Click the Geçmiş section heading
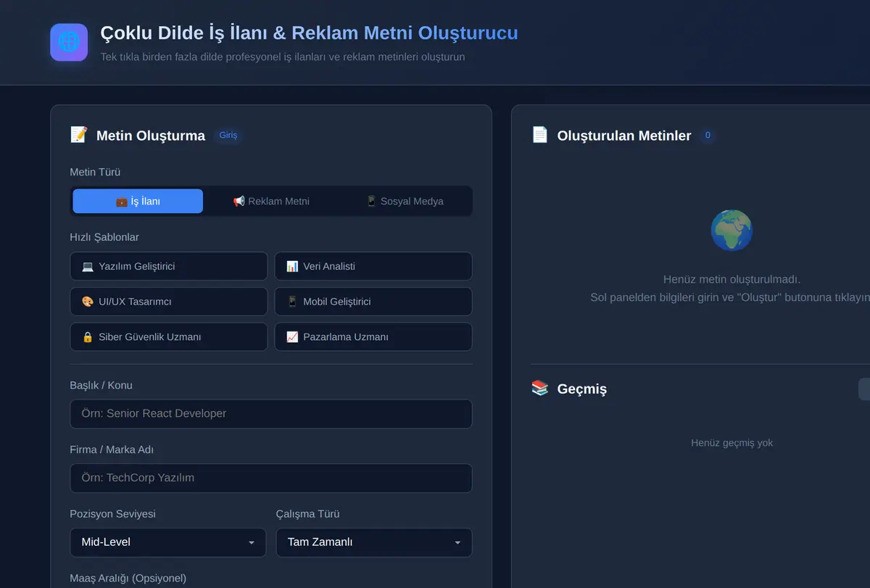Screen dimensions: 870x588 click(x=582, y=389)
